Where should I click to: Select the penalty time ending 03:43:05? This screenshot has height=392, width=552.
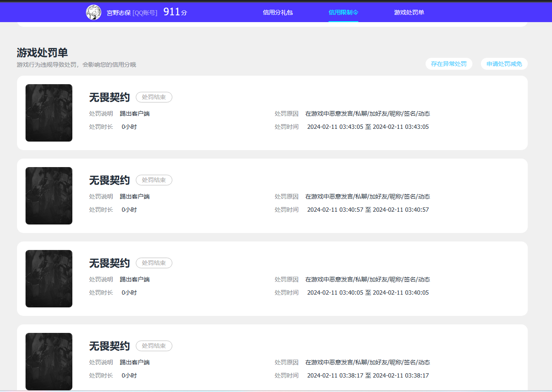(368, 127)
